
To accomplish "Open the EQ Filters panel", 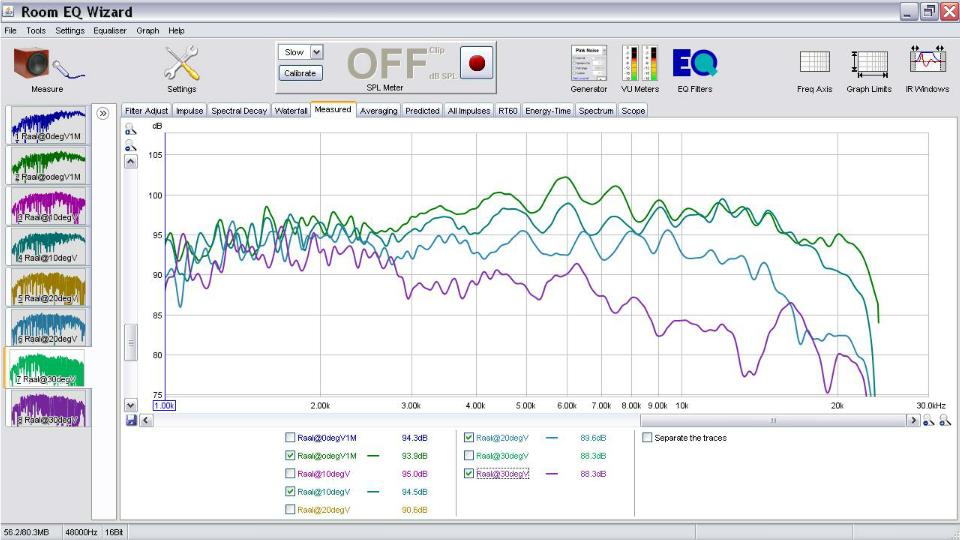I will 695,63.
